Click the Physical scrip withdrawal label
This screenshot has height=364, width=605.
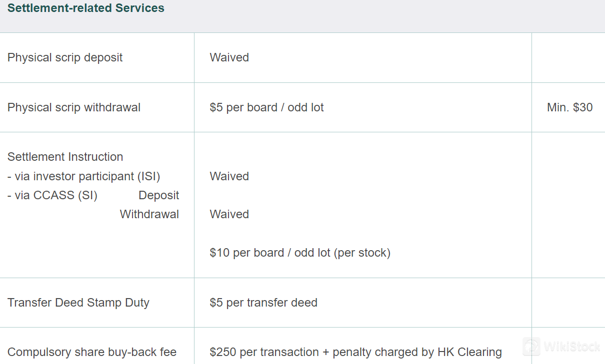(x=74, y=107)
